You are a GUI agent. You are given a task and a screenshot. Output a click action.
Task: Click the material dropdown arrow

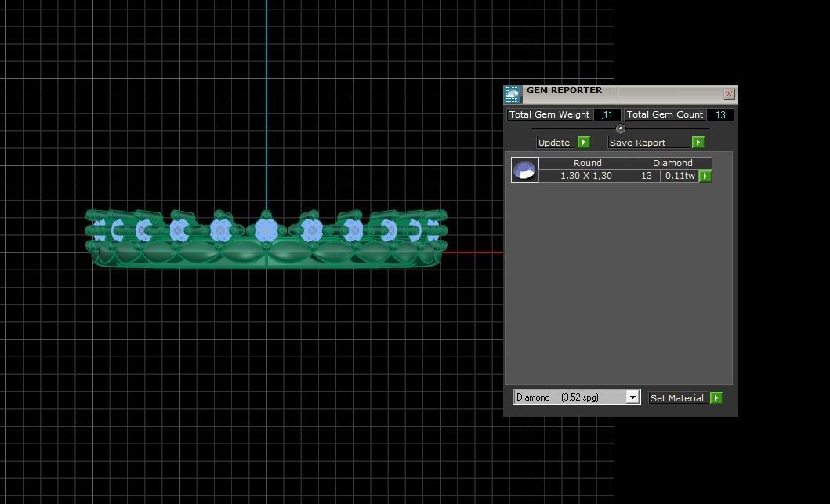632,397
